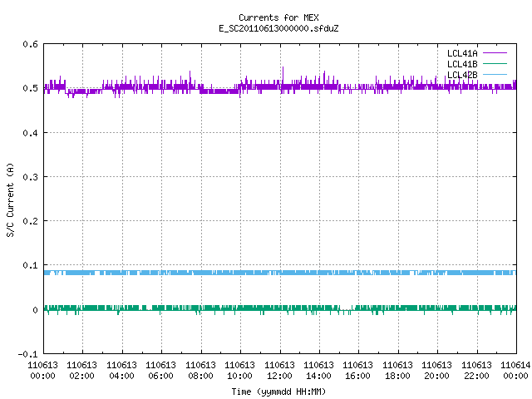This screenshot has height=399, width=532.
Task: Click the x-axis tick '110613 10:00'
Action: (x=240, y=371)
